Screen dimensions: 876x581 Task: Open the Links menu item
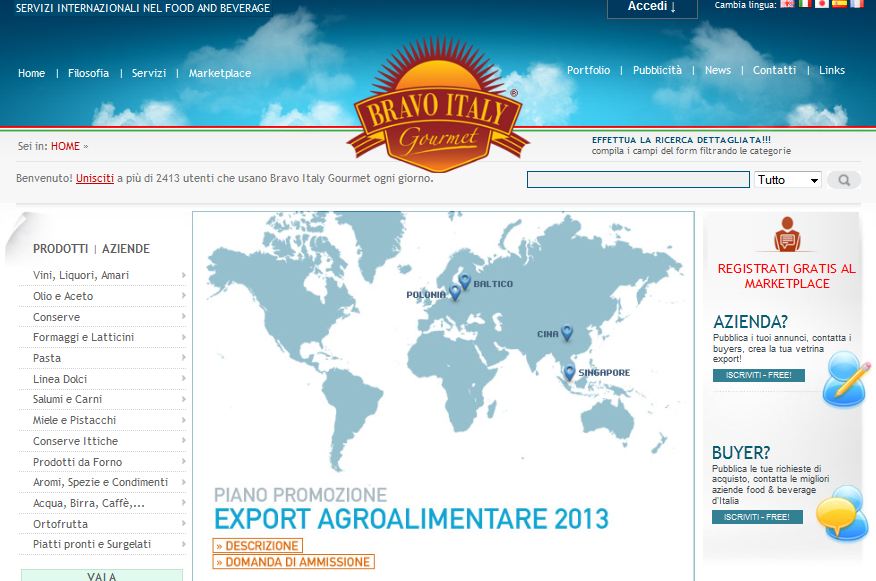click(x=831, y=70)
